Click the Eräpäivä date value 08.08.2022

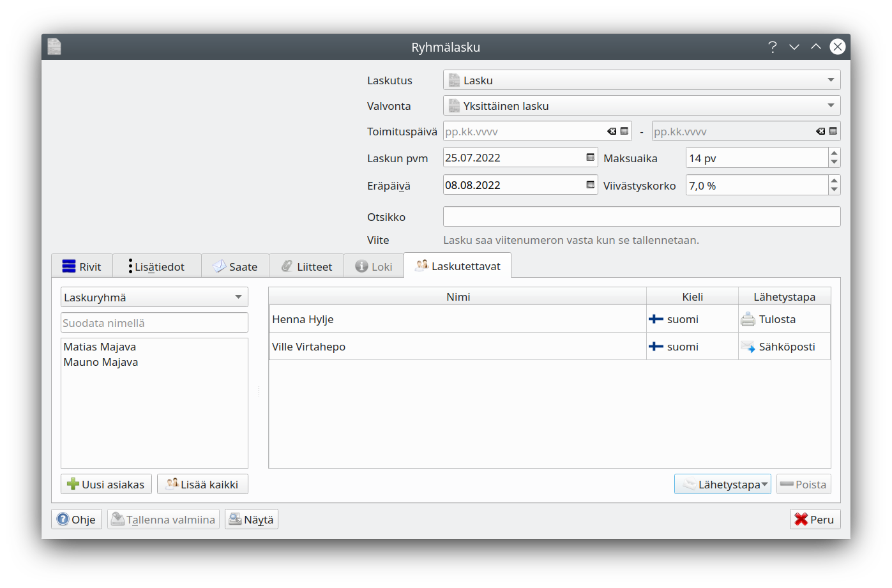pos(472,185)
